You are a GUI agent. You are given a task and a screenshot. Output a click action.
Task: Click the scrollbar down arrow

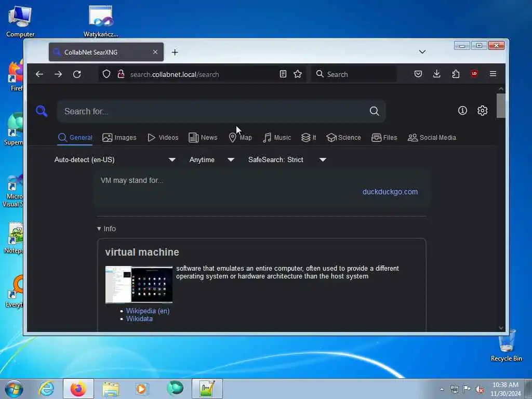[501, 327]
